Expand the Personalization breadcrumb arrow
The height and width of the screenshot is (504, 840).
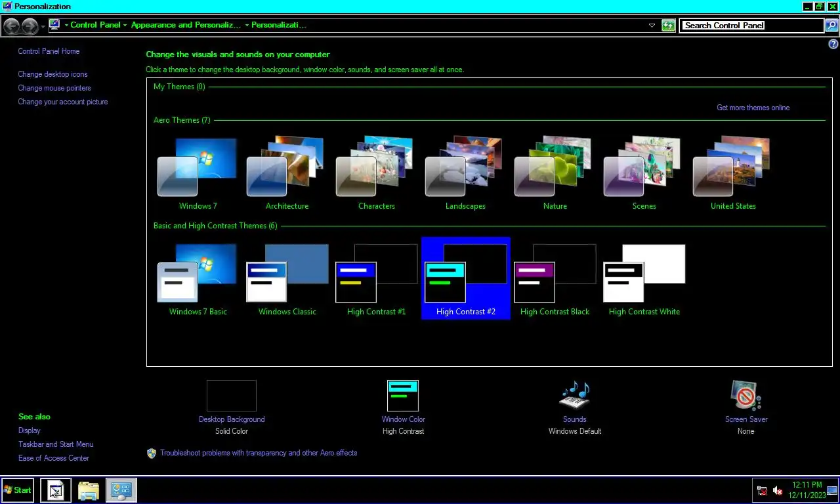[247, 26]
